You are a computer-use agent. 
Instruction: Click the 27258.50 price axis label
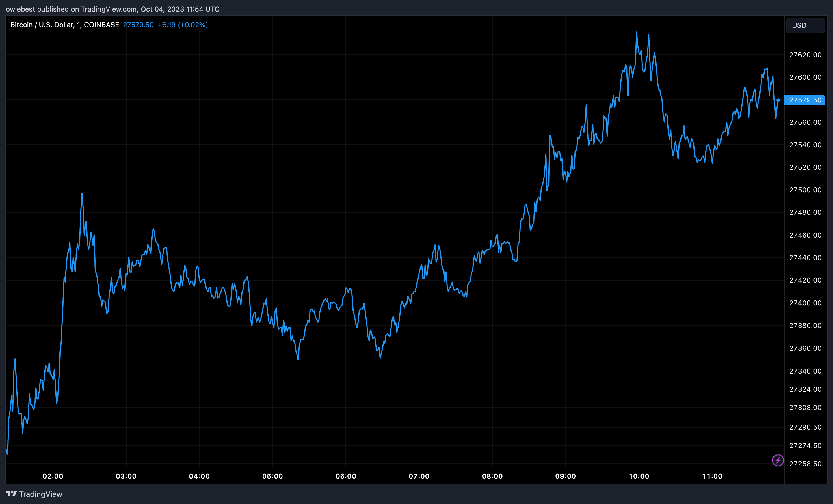coord(805,464)
